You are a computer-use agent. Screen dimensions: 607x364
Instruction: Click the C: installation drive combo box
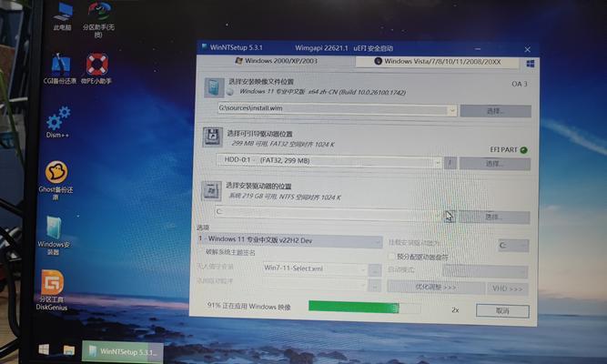[x=329, y=214]
